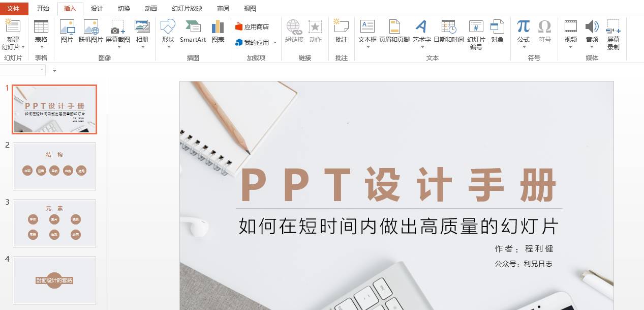Screen dimensions: 644x310
Task: Expand the 我的应用 dropdown arrow
Action: coord(275,43)
